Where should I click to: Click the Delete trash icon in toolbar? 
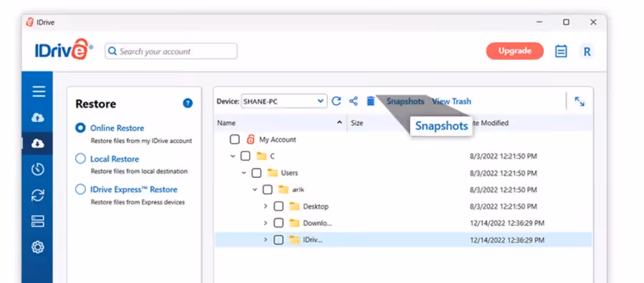point(371,101)
